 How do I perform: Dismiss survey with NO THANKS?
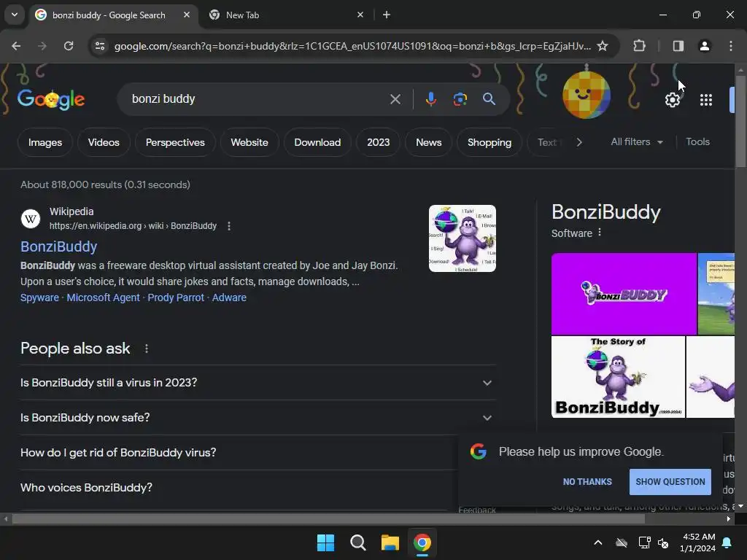tap(587, 482)
